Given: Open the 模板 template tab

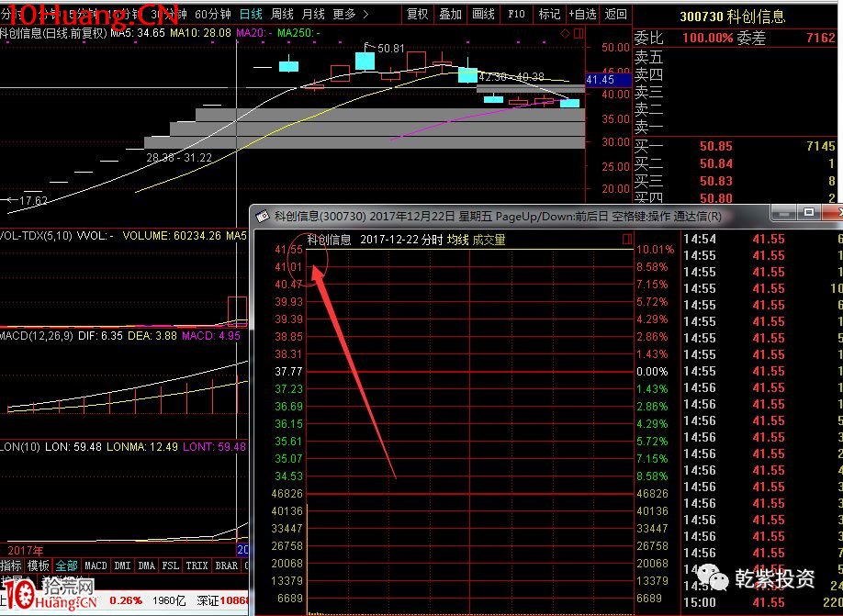Looking at the screenshot, I should pyautogui.click(x=38, y=566).
